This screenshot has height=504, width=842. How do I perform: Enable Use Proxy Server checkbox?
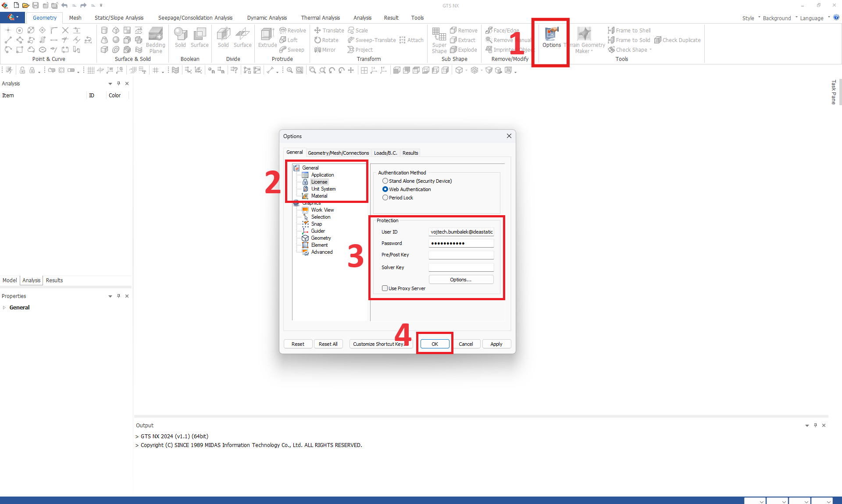[x=385, y=288]
